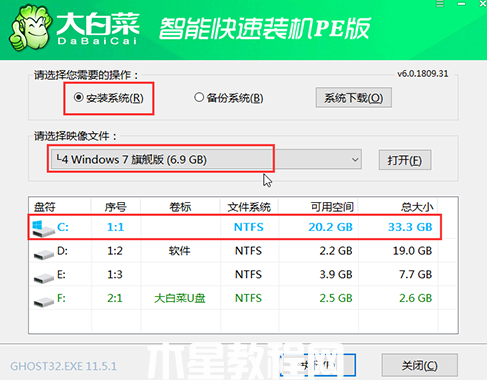Select the C: drive letter

coord(63,227)
